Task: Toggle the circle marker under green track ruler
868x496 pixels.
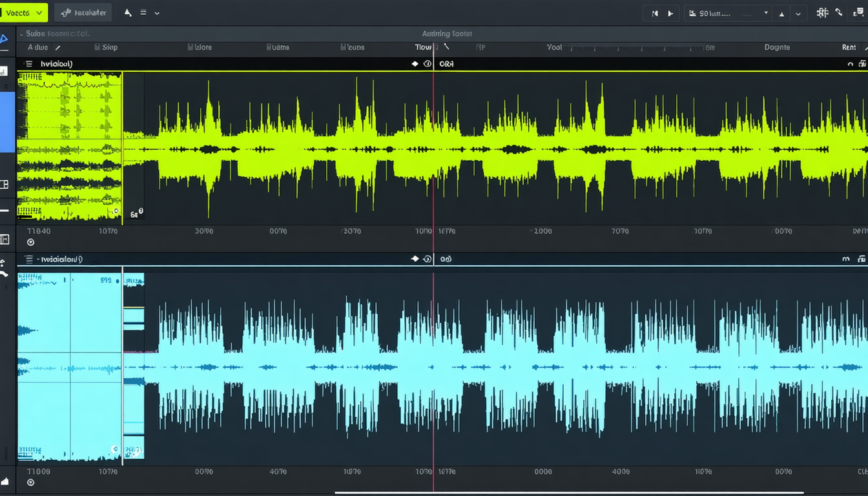Action: pos(30,242)
